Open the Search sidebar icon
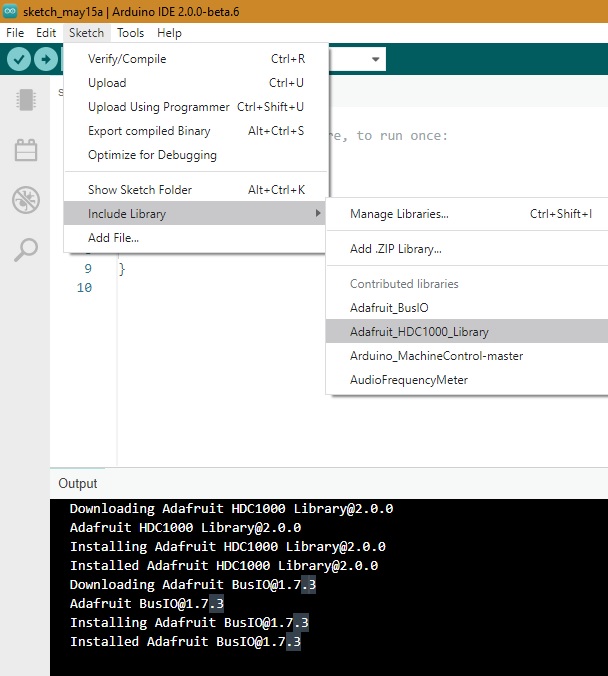Screen dimensions: 608x676 [26, 250]
